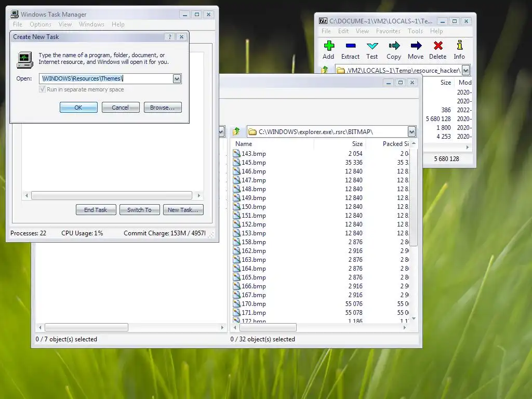Select the 148.bmp file name
The height and width of the screenshot is (399, 532).
(254, 189)
